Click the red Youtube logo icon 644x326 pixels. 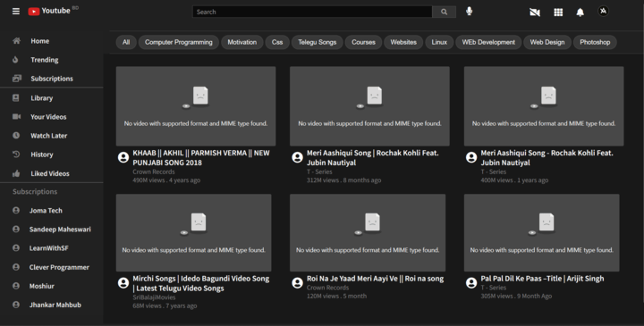tap(34, 11)
